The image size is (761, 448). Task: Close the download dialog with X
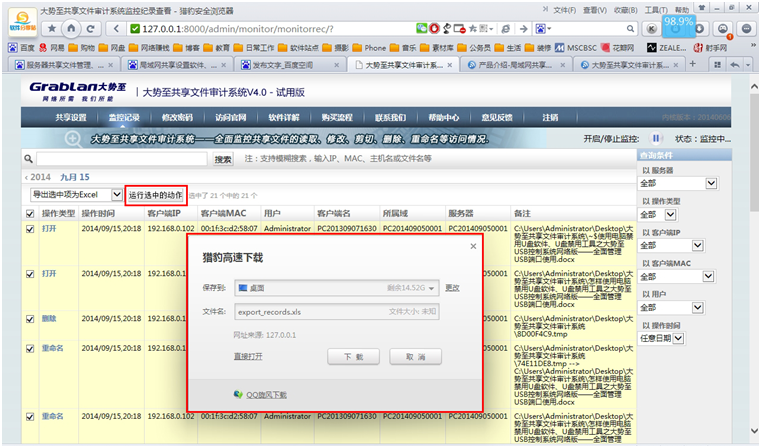pos(472,245)
